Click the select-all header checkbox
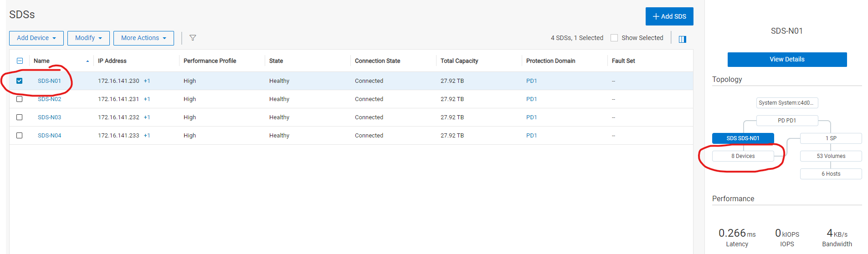This screenshot has height=254, width=868. coord(20,61)
